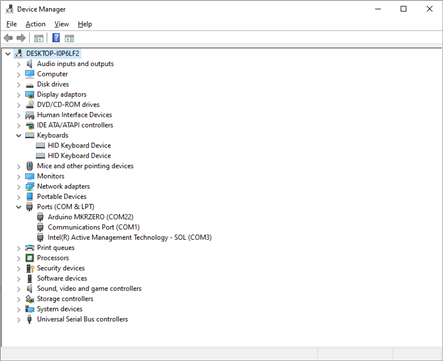
Task: Select Mice and other pointing devices label
Action: click(x=85, y=166)
